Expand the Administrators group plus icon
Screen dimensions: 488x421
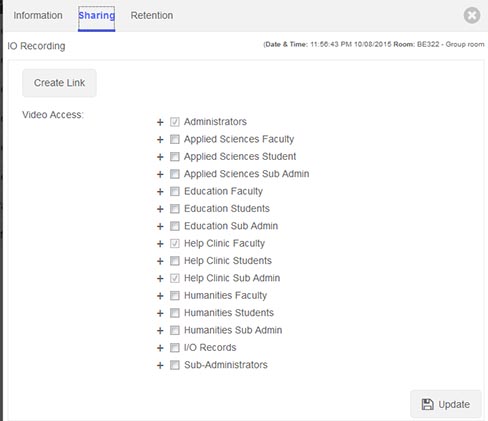pos(160,122)
